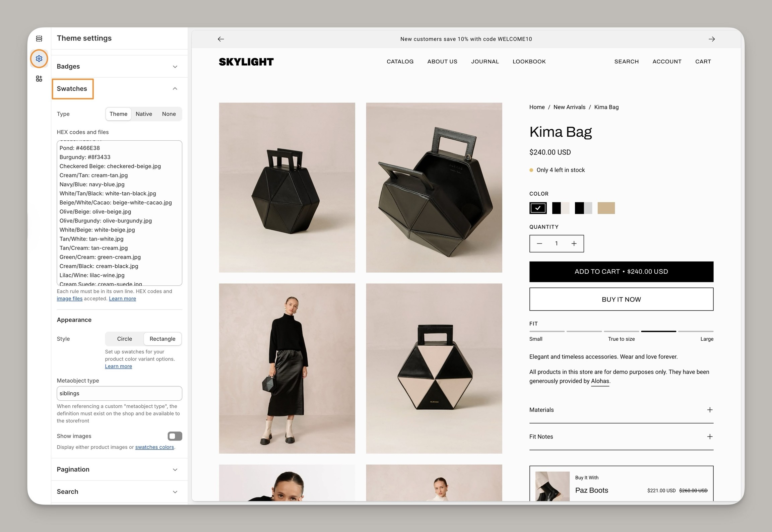Click the Theme settings gear icon
The image size is (772, 532).
pyautogui.click(x=39, y=59)
